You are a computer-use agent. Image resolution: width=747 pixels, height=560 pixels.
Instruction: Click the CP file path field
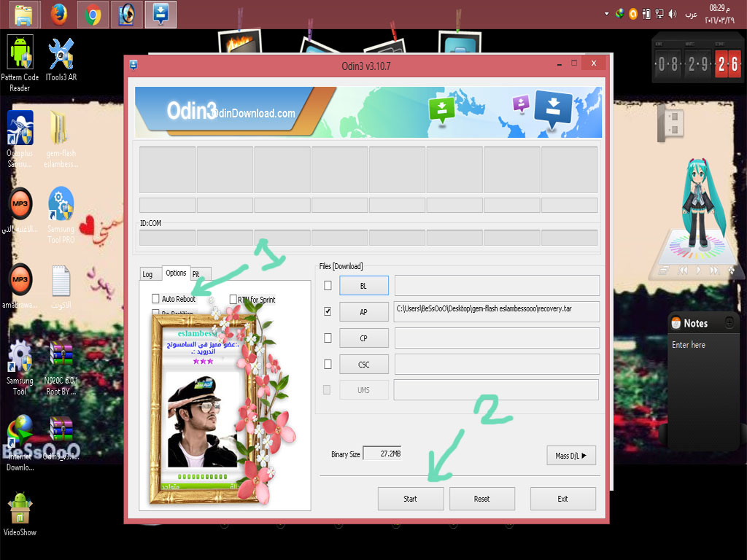point(497,338)
